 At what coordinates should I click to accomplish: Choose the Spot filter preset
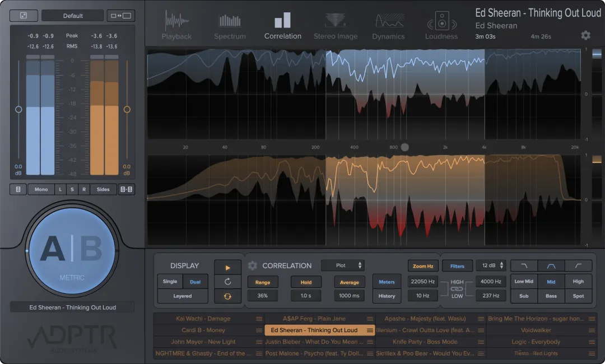pos(578,296)
